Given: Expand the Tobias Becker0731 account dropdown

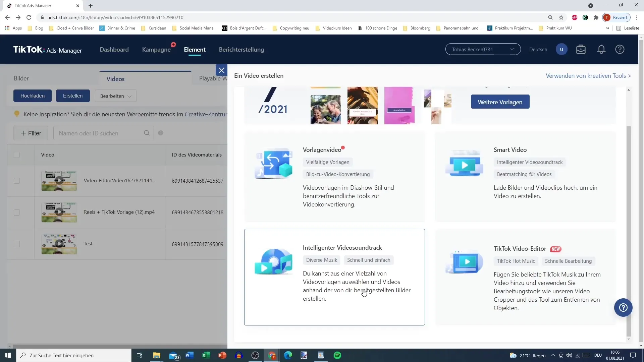Looking at the screenshot, I should click(483, 49).
